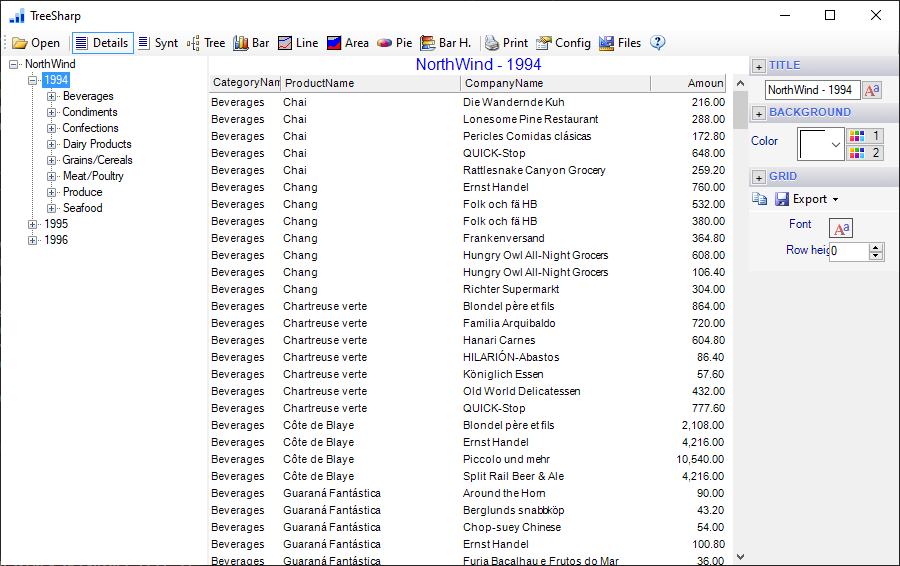
Task: Select the Die Wandernde Kuh cell
Action: tap(514, 102)
